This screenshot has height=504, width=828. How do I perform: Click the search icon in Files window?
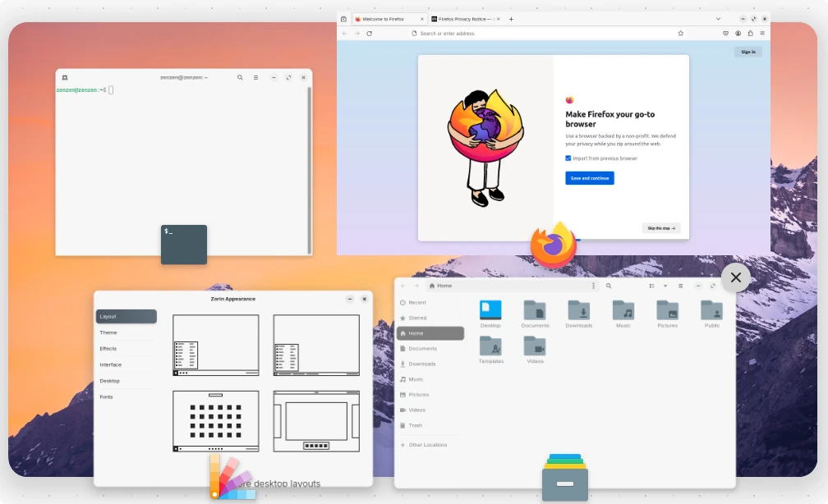click(x=609, y=286)
